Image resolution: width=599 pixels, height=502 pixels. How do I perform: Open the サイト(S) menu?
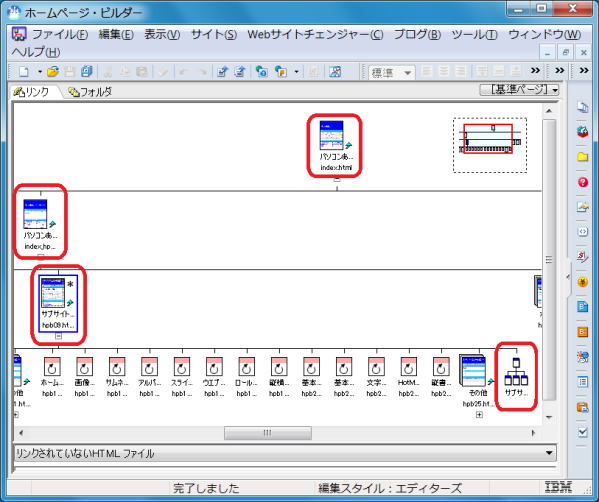tap(214, 34)
